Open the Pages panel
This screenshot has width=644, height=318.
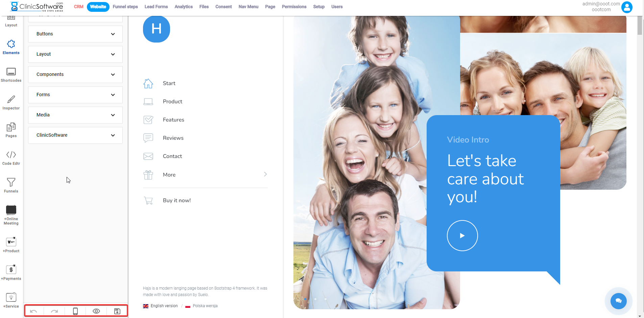click(11, 130)
